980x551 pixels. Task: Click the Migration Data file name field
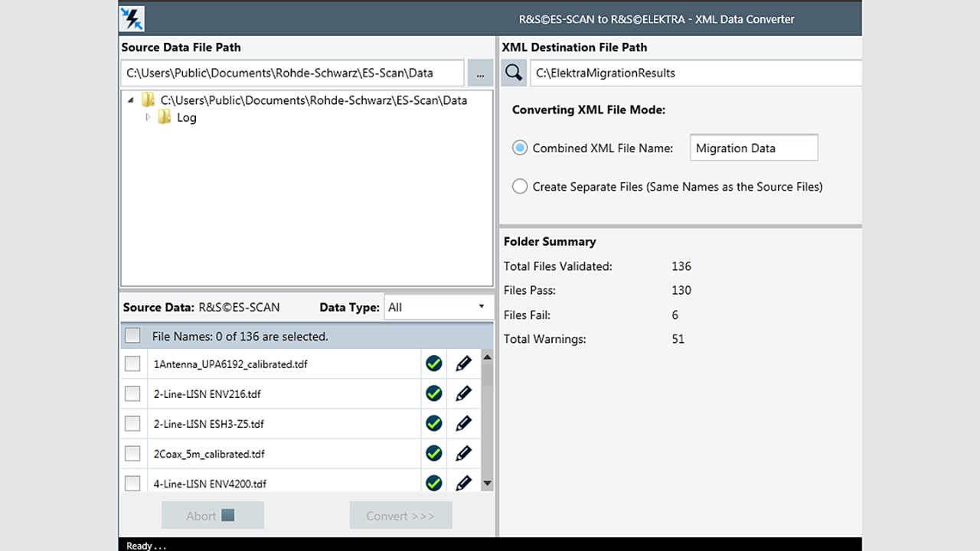754,148
